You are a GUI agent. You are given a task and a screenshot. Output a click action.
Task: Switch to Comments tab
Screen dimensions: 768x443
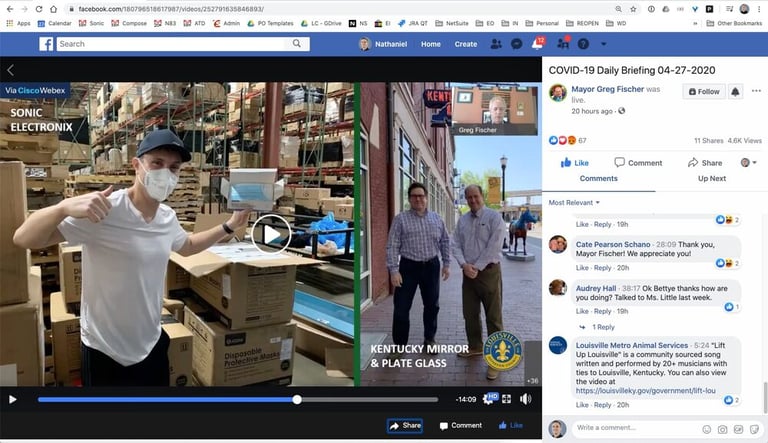(599, 179)
